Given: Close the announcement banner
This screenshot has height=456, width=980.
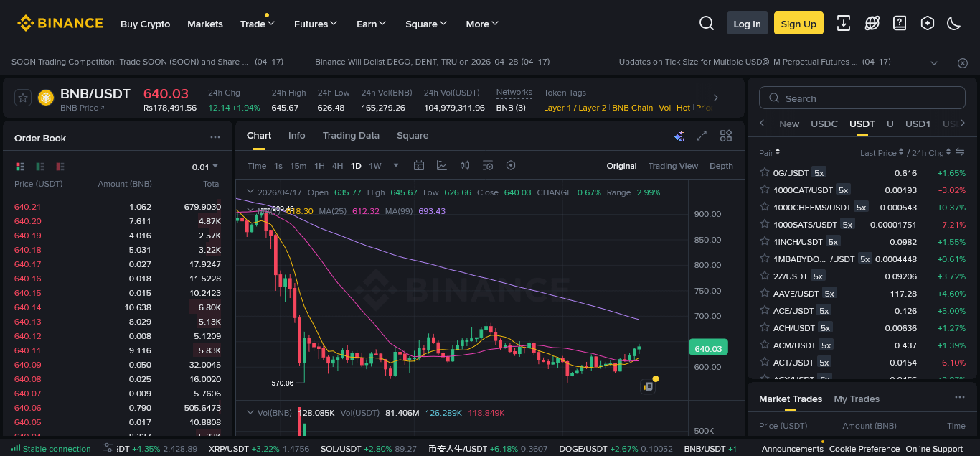Looking at the screenshot, I should pyautogui.click(x=963, y=63).
